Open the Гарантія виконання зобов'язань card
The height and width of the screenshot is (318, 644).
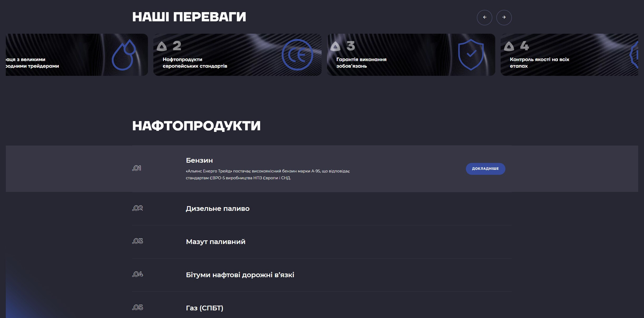(362, 63)
